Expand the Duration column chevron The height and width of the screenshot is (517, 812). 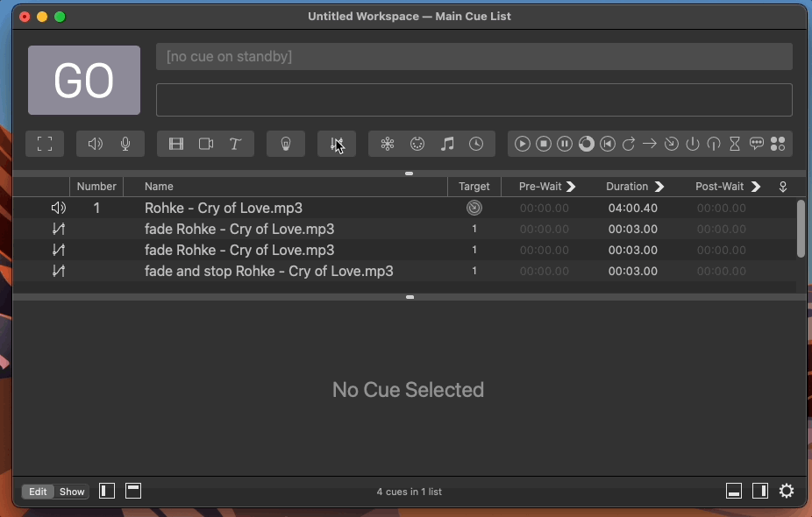click(659, 187)
